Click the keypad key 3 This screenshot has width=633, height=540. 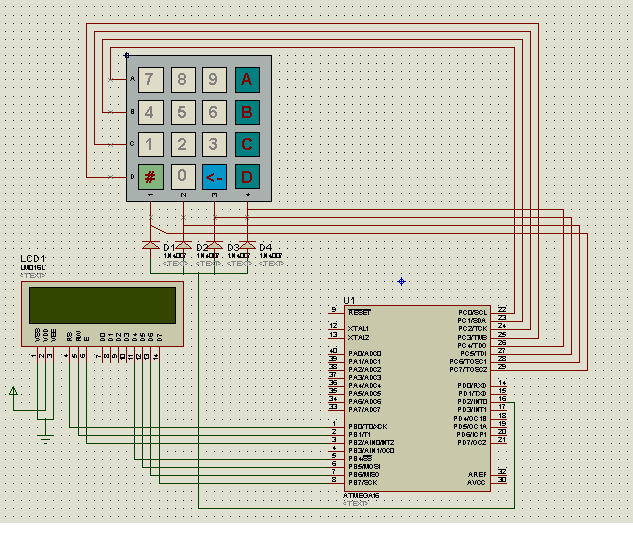pyautogui.click(x=214, y=144)
